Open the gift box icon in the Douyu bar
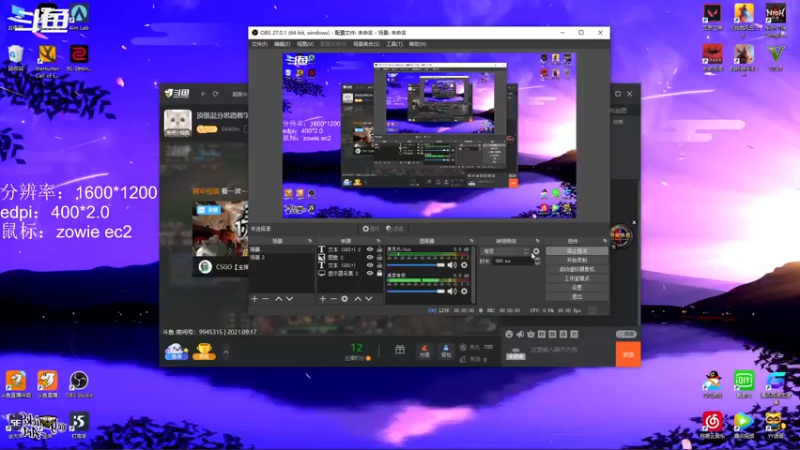The width and height of the screenshot is (800, 450). (400, 349)
